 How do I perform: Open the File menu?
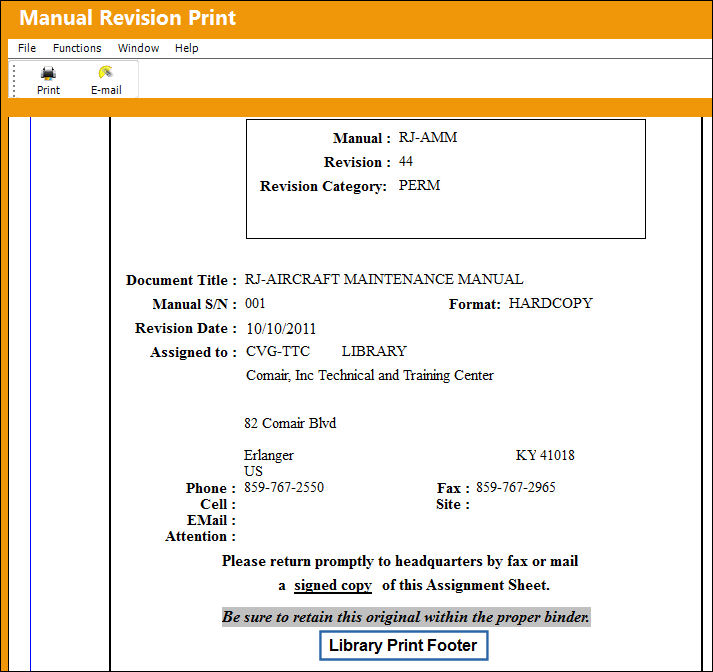click(x=27, y=48)
